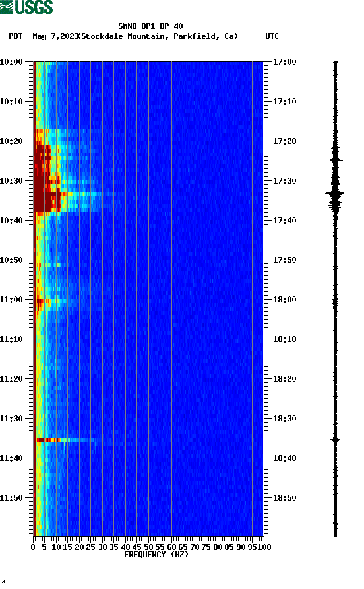Click the 50 Hz frequency tick label

point(148,547)
